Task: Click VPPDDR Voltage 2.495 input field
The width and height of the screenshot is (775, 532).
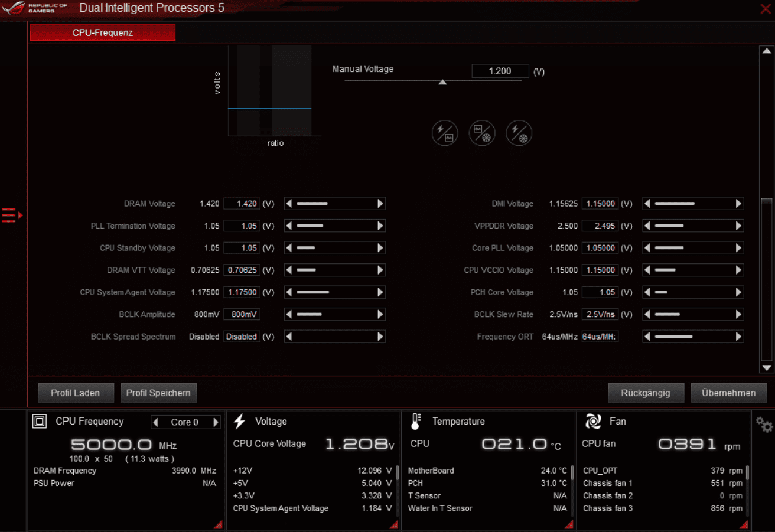Action: point(600,226)
